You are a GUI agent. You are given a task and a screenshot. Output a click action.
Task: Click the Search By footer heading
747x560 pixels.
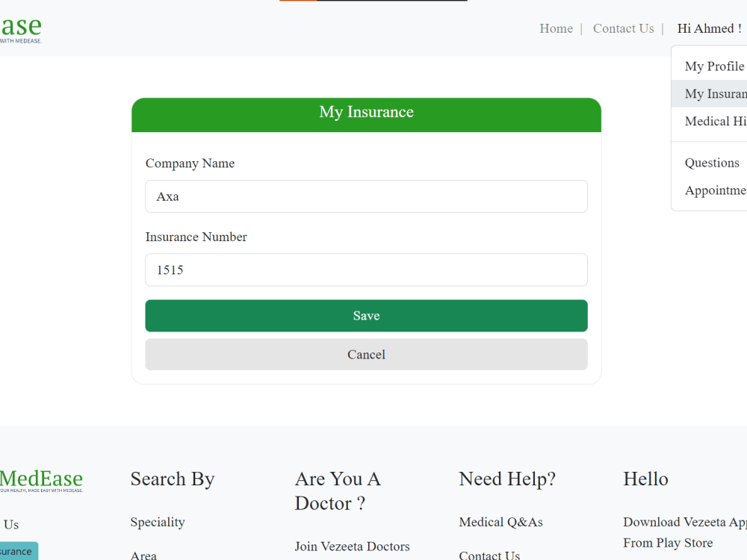173,479
